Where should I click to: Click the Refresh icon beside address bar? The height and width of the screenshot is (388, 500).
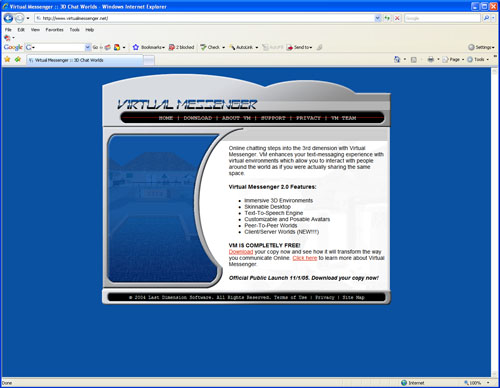coord(387,18)
